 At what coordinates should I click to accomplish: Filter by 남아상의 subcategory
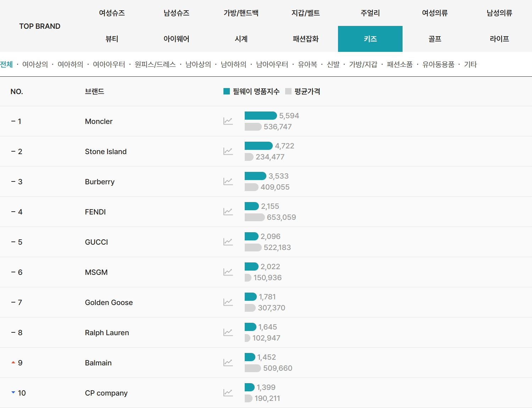[198, 64]
